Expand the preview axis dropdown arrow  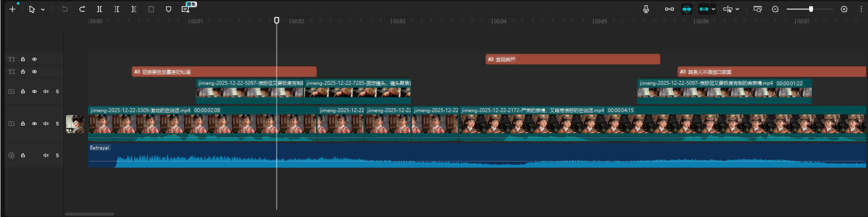coord(737,9)
